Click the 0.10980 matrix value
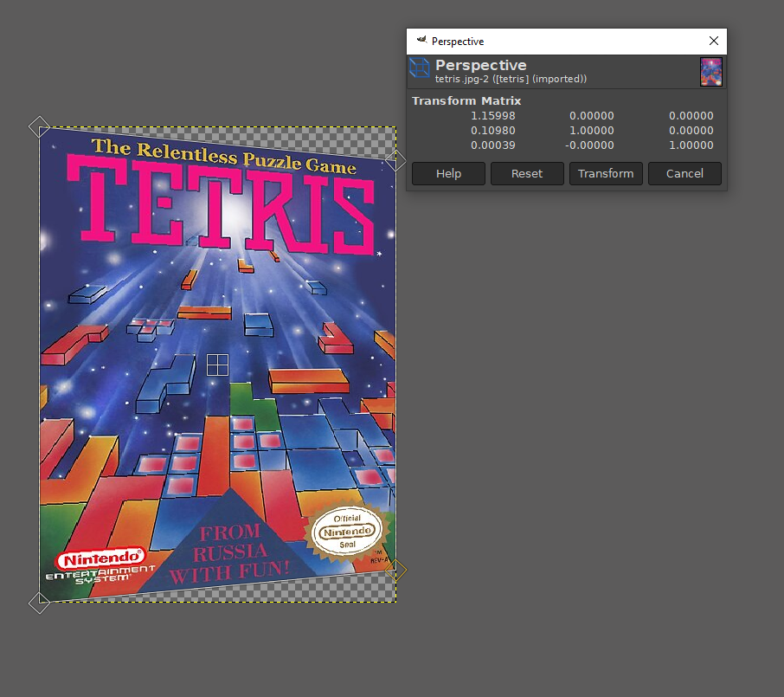Viewport: 784px width, 697px height. (x=493, y=131)
